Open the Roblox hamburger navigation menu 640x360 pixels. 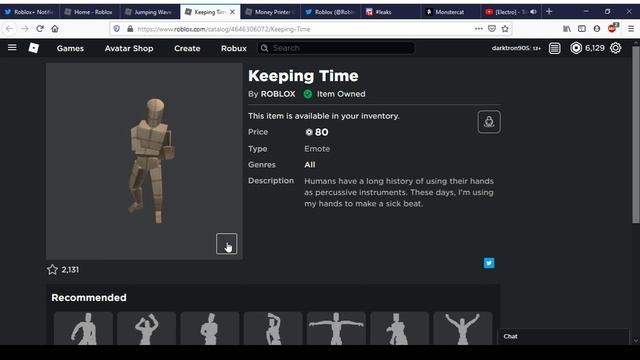click(12, 48)
